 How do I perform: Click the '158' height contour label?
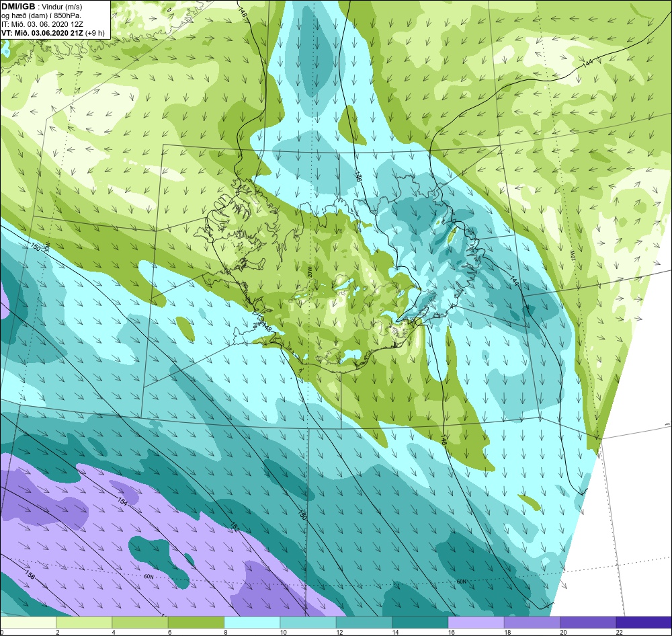[30, 575]
